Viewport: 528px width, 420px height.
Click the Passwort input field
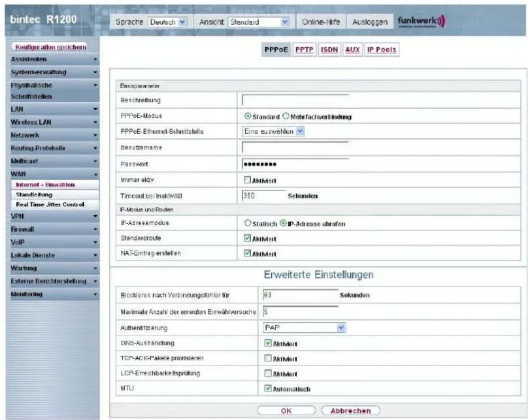(295, 164)
